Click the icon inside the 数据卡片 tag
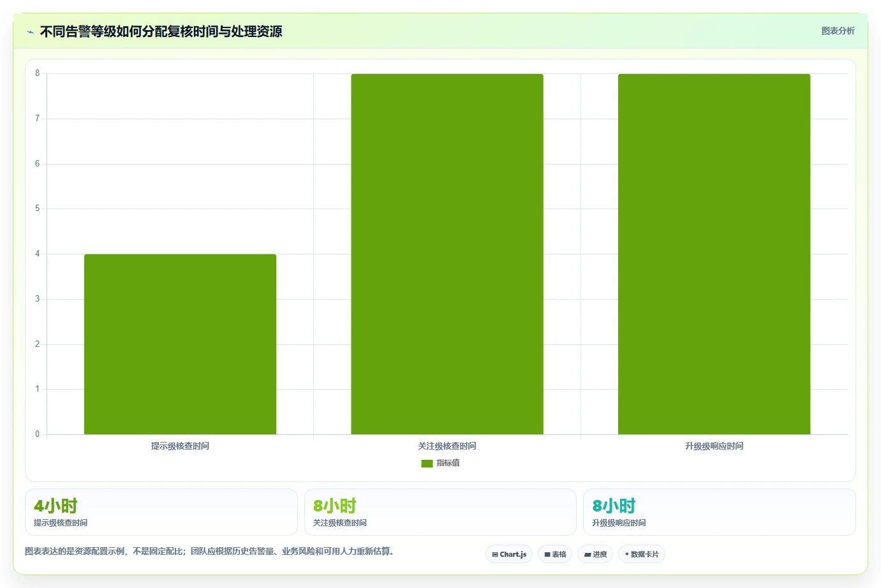881x588 pixels. pos(627,554)
